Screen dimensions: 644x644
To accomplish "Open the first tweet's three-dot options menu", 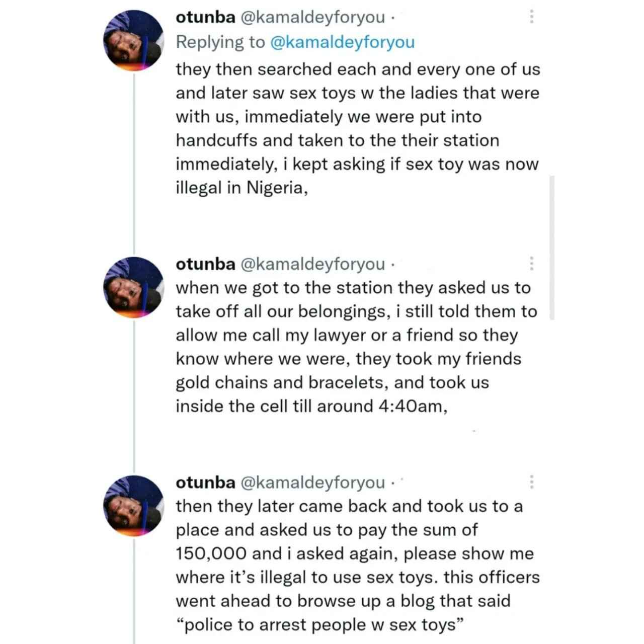I will pyautogui.click(x=531, y=18).
